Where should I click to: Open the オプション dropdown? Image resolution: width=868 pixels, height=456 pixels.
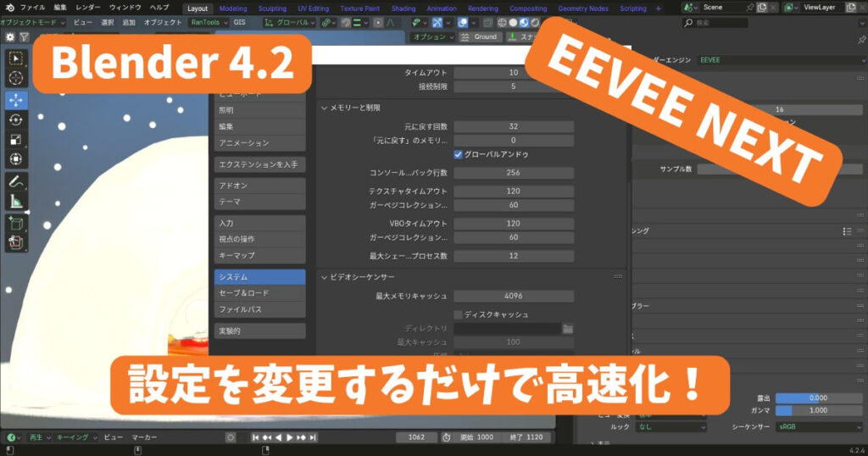pyautogui.click(x=432, y=37)
